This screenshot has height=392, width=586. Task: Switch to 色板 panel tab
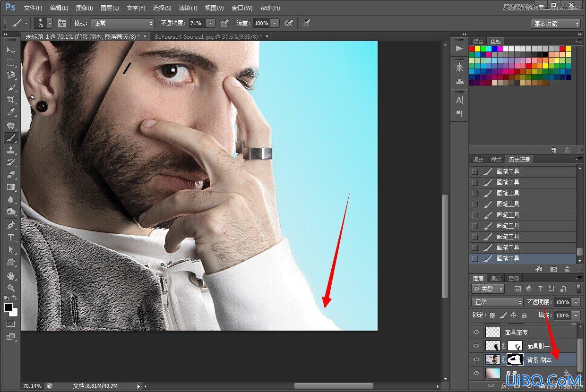click(495, 42)
